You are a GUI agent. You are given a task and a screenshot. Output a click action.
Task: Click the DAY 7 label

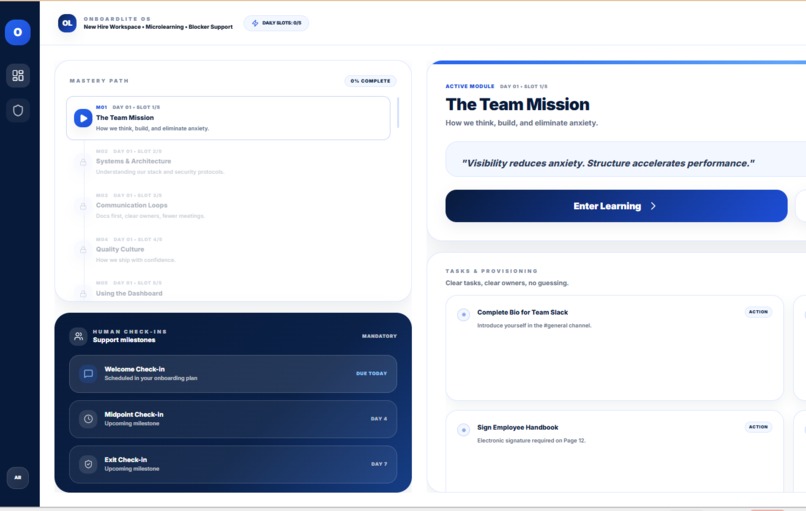(379, 464)
